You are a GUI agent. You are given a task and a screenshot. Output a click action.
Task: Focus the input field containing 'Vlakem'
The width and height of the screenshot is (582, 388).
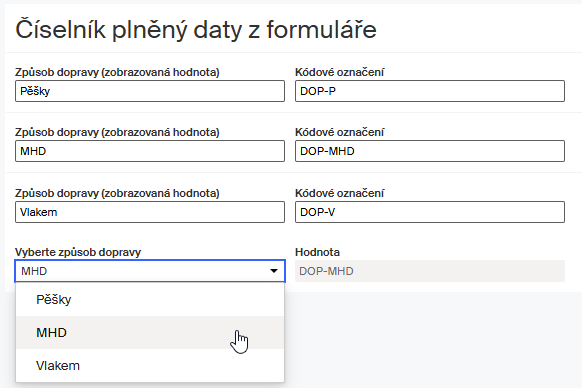[150, 212]
